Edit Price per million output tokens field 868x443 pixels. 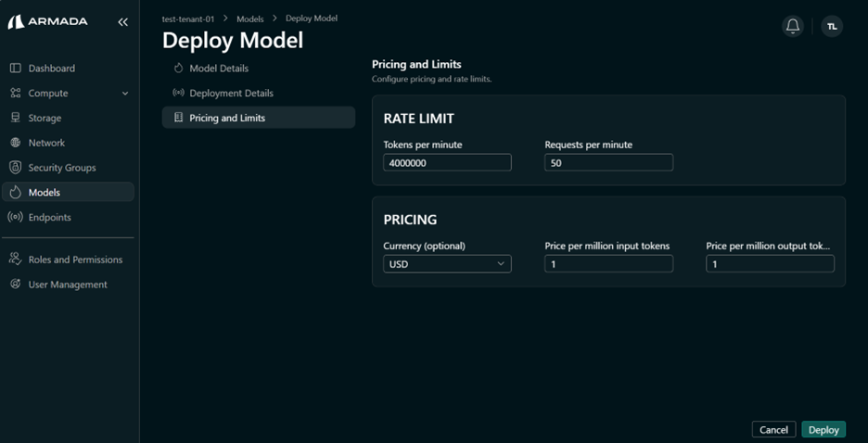[x=770, y=264]
